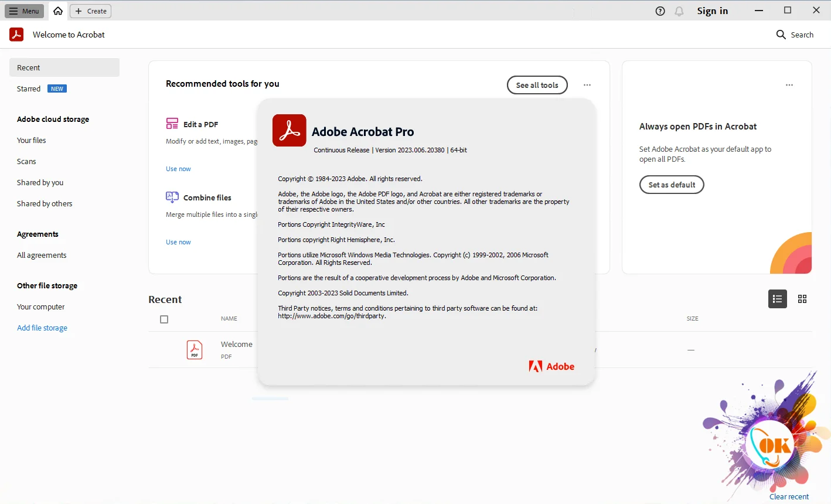Click the Welcome PDF file icon
The height and width of the screenshot is (504, 831).
[x=195, y=350]
